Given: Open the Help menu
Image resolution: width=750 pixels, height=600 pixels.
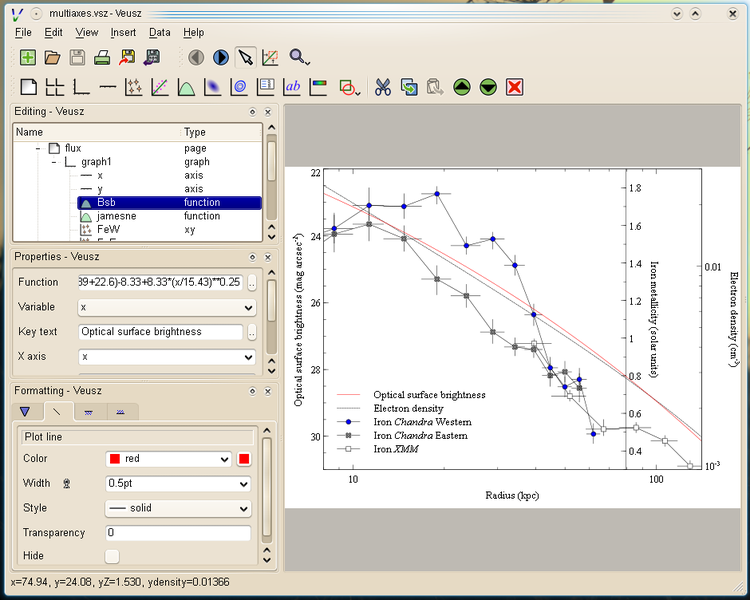Looking at the screenshot, I should point(194,33).
